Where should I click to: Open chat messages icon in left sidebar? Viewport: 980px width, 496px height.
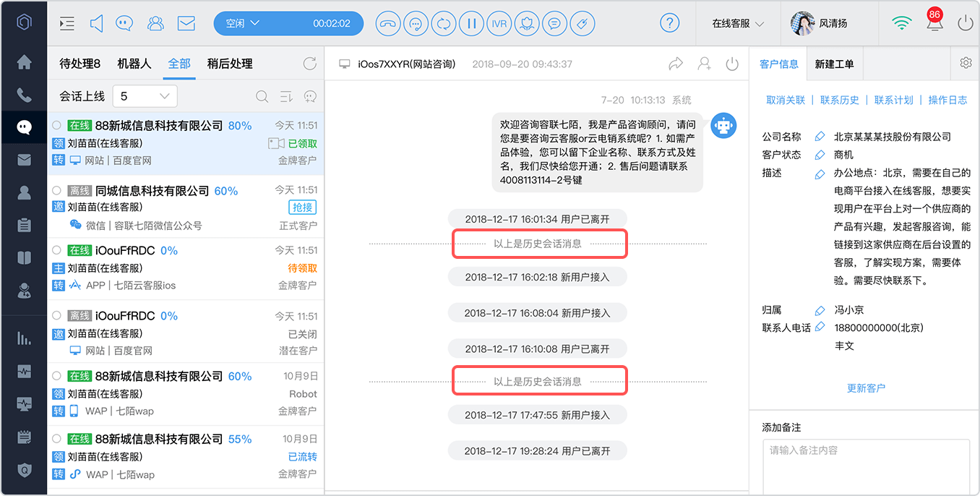[x=24, y=127]
